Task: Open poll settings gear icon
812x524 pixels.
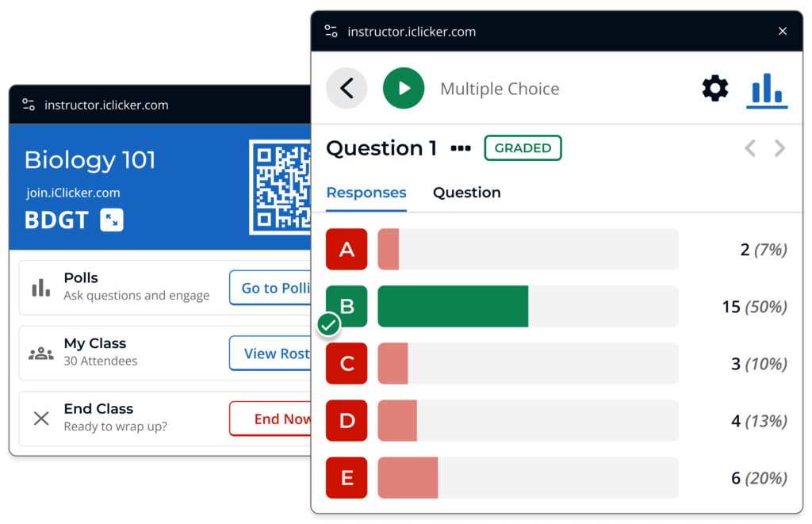Action: [714, 88]
